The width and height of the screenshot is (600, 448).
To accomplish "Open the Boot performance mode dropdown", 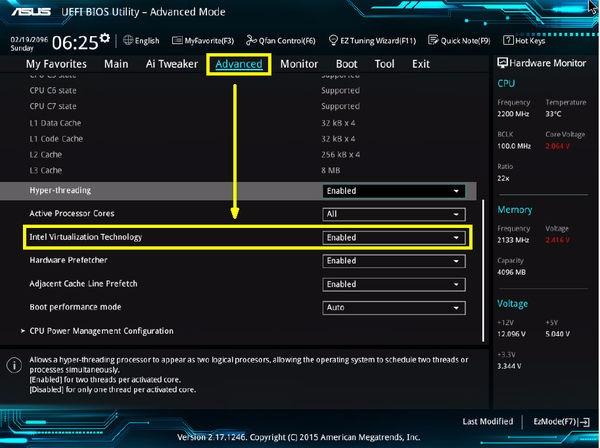I will [x=395, y=307].
